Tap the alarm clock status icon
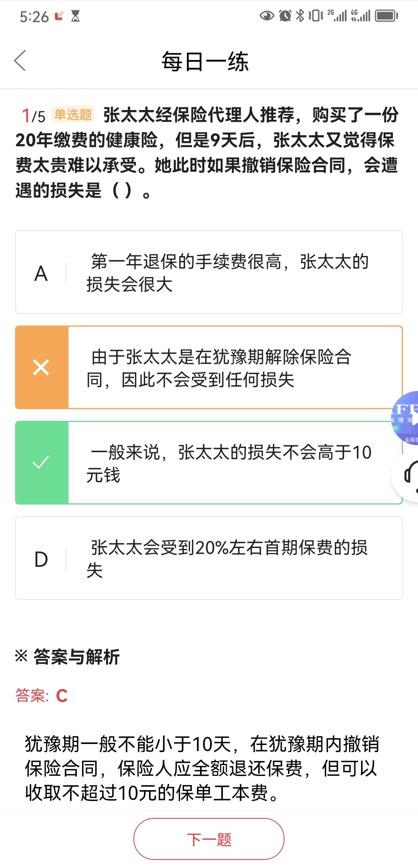 coord(285,16)
